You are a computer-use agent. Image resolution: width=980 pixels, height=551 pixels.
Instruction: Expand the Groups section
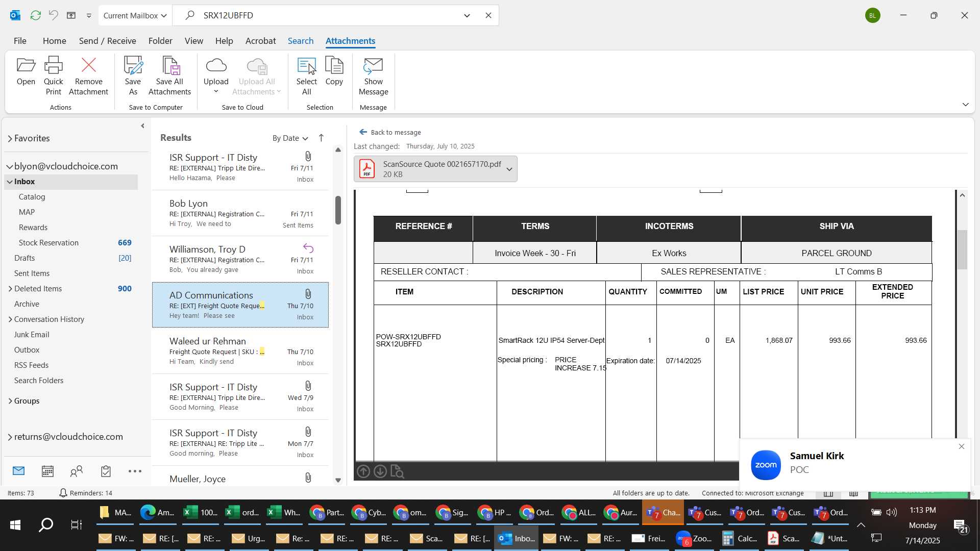click(10, 401)
